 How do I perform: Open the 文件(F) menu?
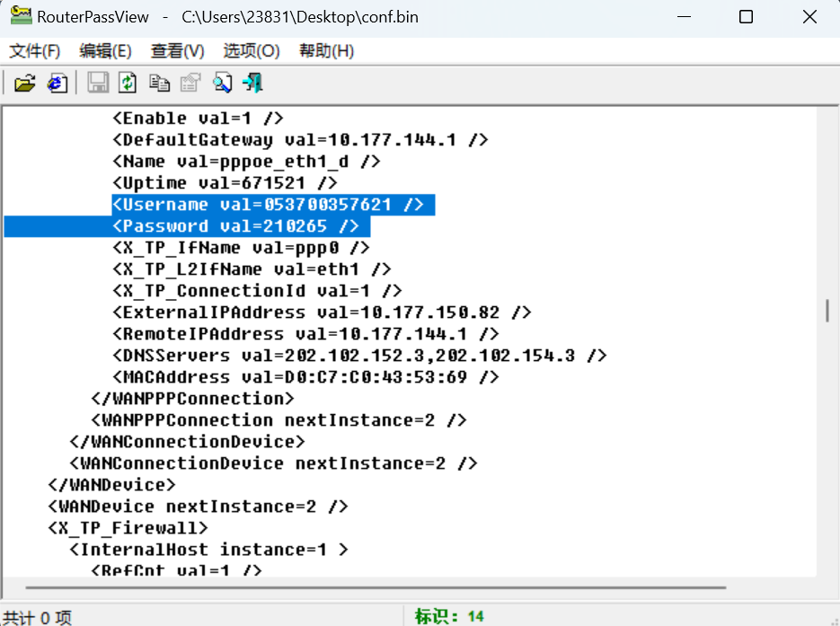pos(35,51)
